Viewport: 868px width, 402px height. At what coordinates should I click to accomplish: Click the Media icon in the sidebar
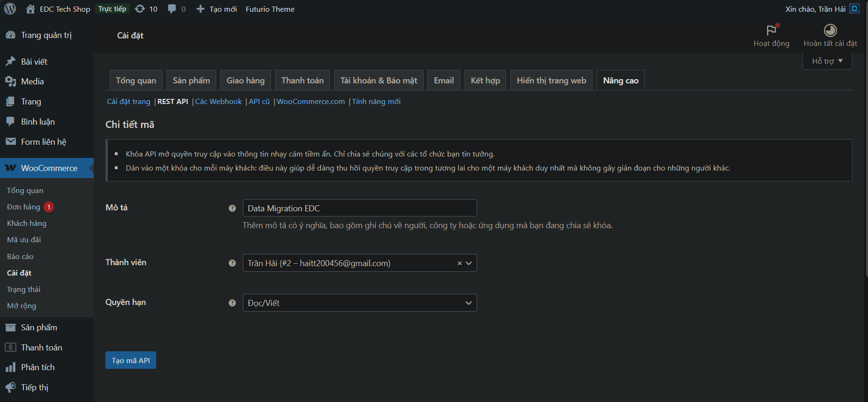tap(10, 82)
